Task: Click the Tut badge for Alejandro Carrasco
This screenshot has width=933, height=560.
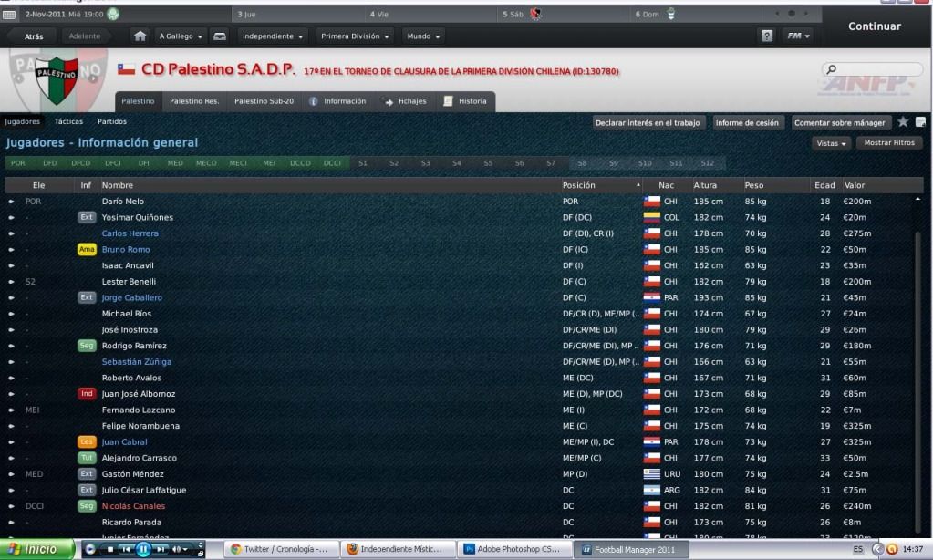Action: (87, 458)
